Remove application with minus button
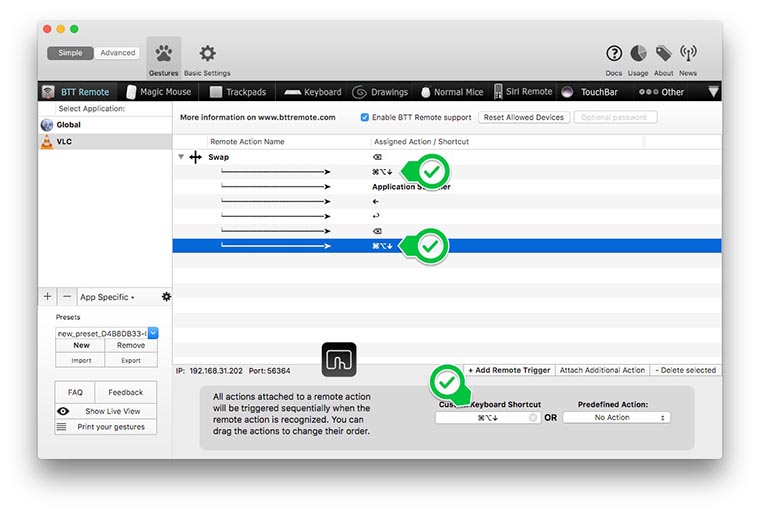 pos(67,297)
